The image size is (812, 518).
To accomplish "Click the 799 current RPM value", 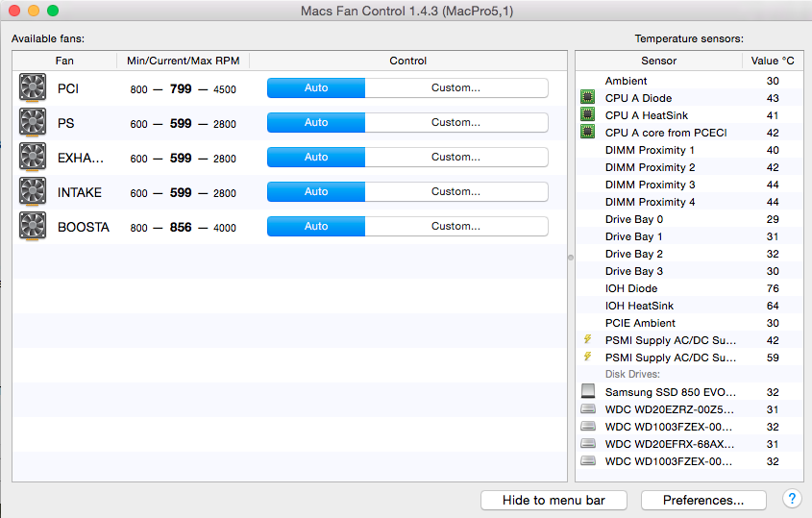I will click(x=181, y=88).
